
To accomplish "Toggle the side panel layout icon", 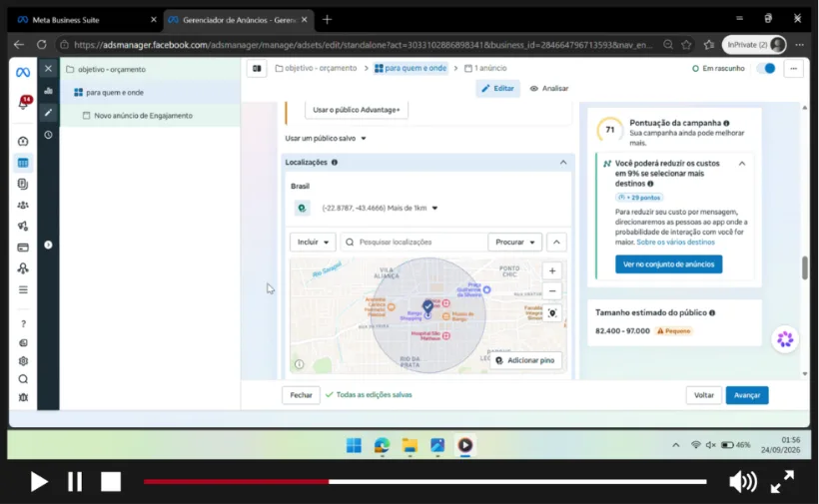I will (x=257, y=68).
